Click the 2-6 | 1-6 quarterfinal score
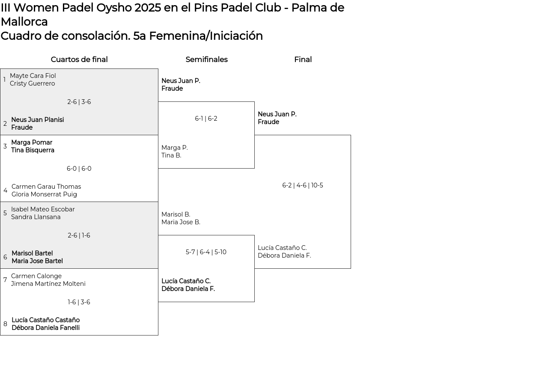Screen dimensions: 548x392 click(x=79, y=235)
